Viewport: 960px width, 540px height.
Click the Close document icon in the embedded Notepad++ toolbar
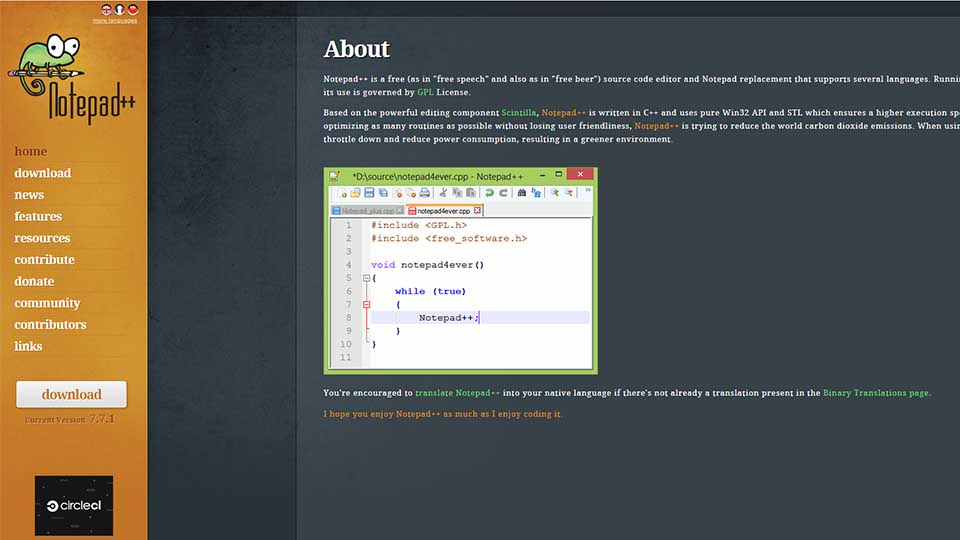tap(397, 193)
